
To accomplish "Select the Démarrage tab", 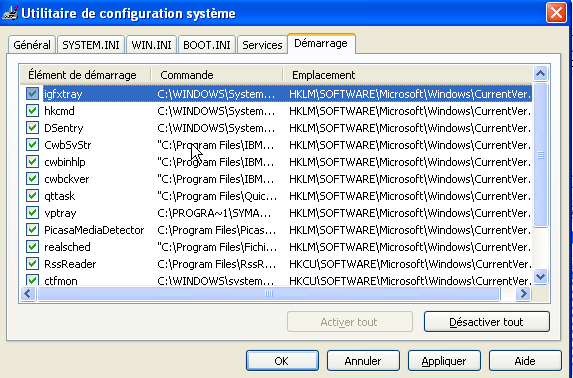I will tap(321, 44).
